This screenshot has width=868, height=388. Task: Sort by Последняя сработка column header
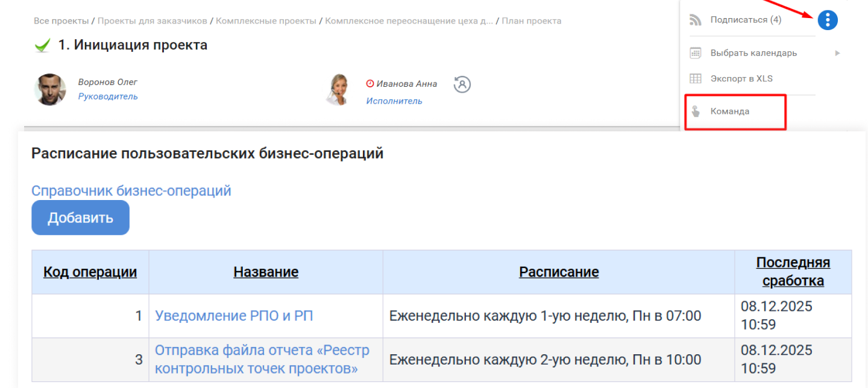[x=793, y=272]
